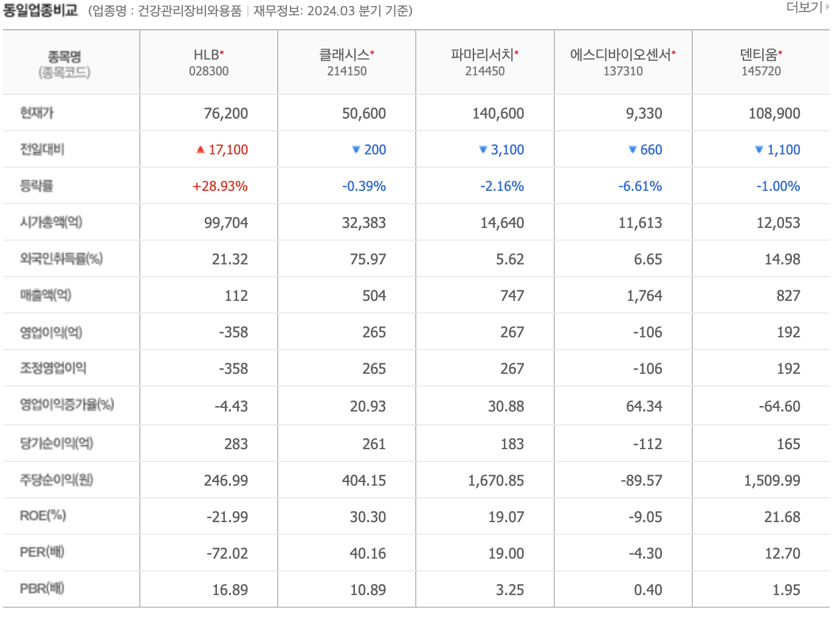This screenshot has height=620, width=840.
Task: Select stock code 214450
Action: 484,71
